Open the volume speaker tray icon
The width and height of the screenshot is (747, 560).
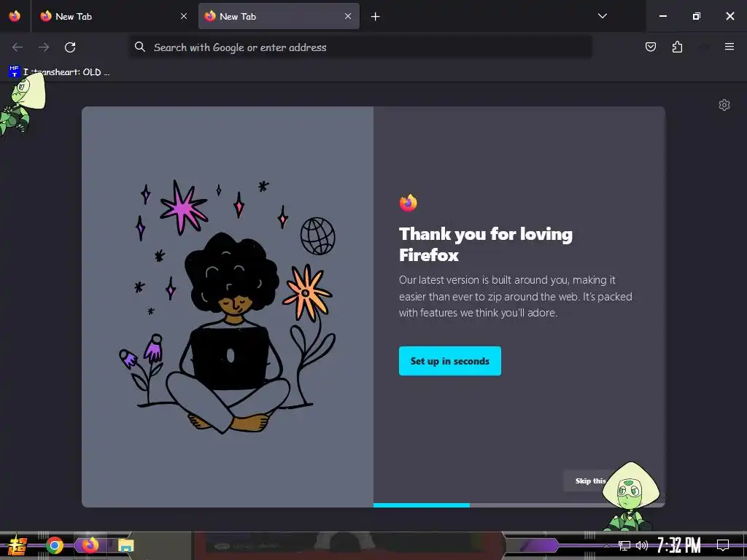coord(642,545)
